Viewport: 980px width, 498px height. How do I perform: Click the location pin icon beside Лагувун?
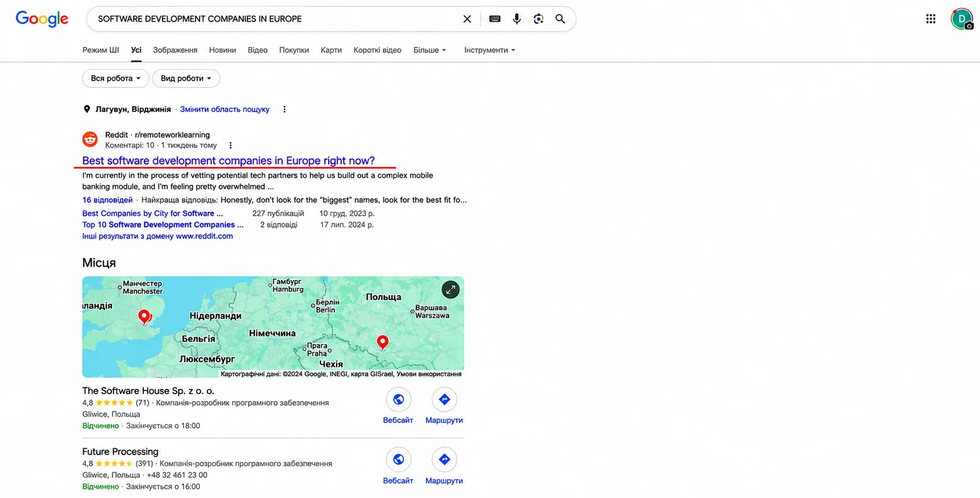point(86,109)
